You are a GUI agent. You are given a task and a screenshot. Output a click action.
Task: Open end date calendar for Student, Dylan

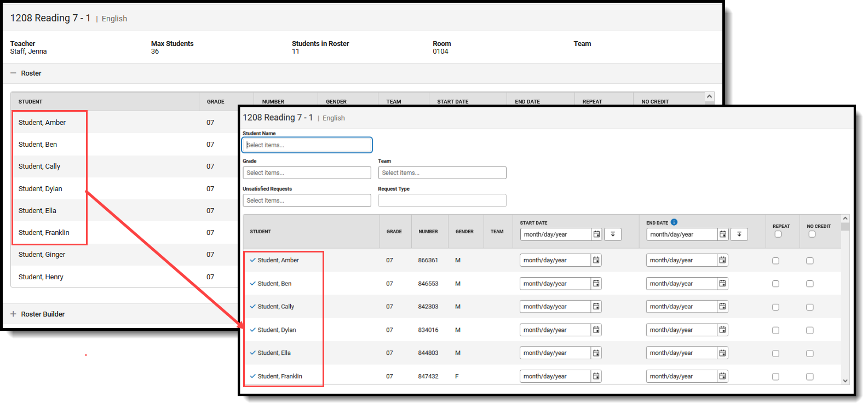pos(723,330)
